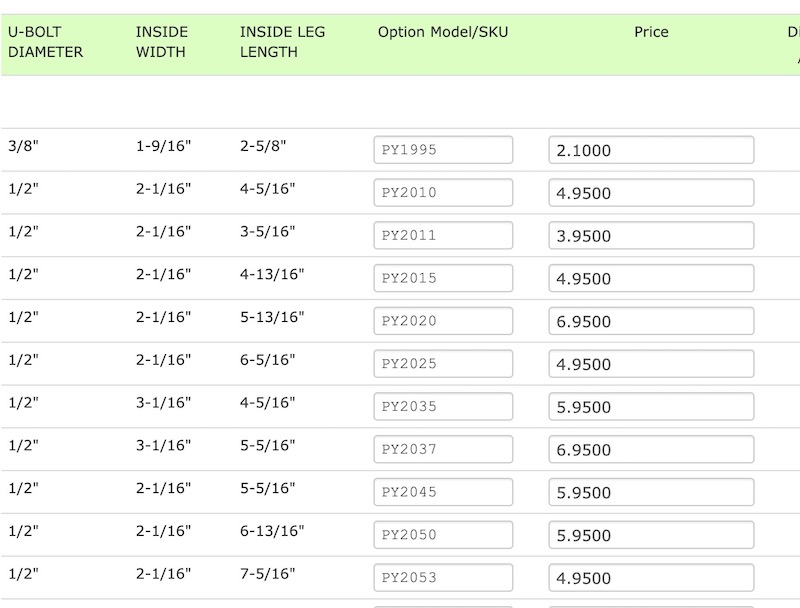Select the 3-5/16" leg length cell
The image size is (800, 608).
[267, 232]
